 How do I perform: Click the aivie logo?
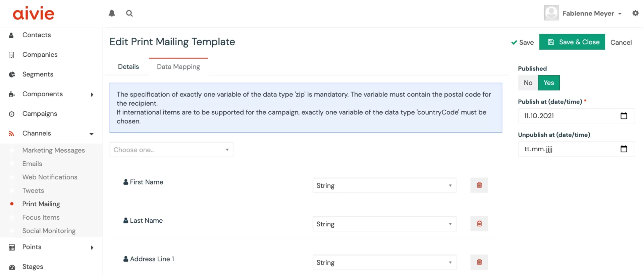tap(34, 13)
